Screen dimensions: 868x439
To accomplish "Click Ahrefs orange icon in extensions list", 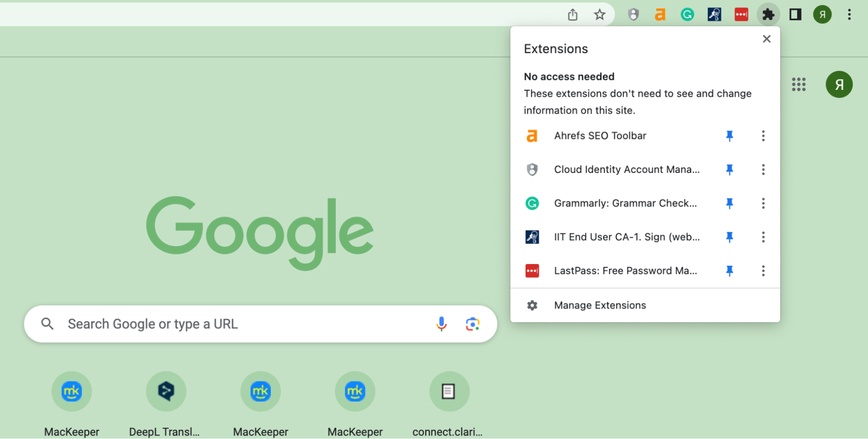I will tap(532, 136).
